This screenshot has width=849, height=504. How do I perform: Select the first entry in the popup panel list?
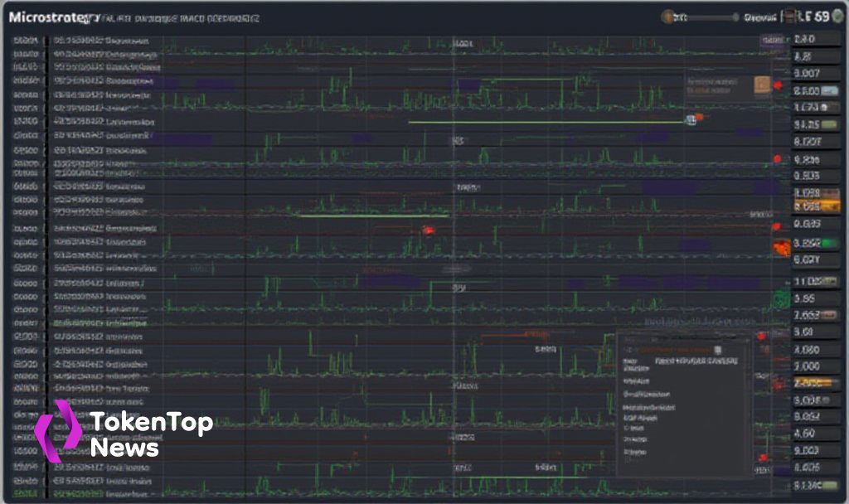point(636,365)
